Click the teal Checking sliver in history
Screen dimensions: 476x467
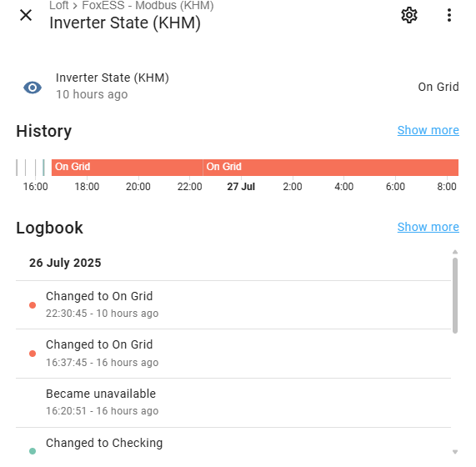pos(43,168)
